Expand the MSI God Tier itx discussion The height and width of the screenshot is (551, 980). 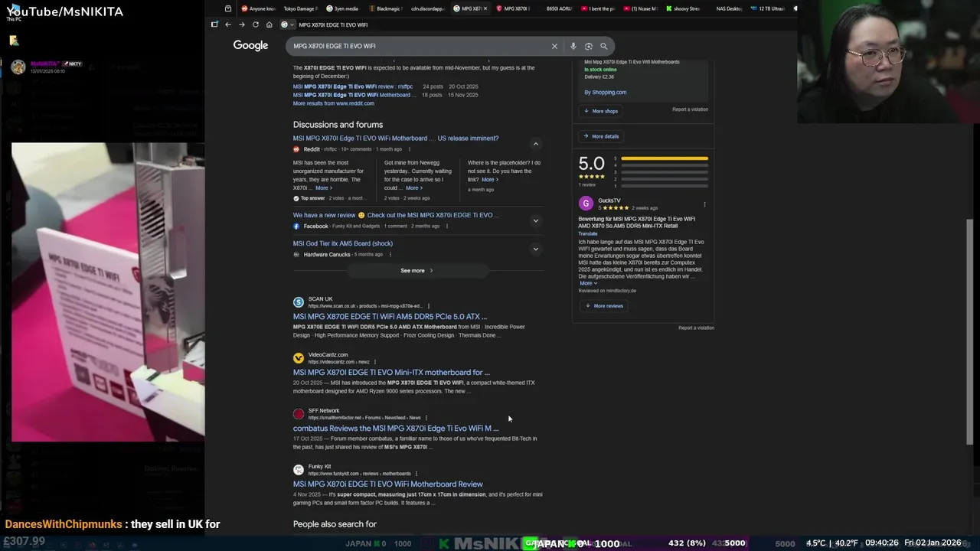[x=535, y=249]
